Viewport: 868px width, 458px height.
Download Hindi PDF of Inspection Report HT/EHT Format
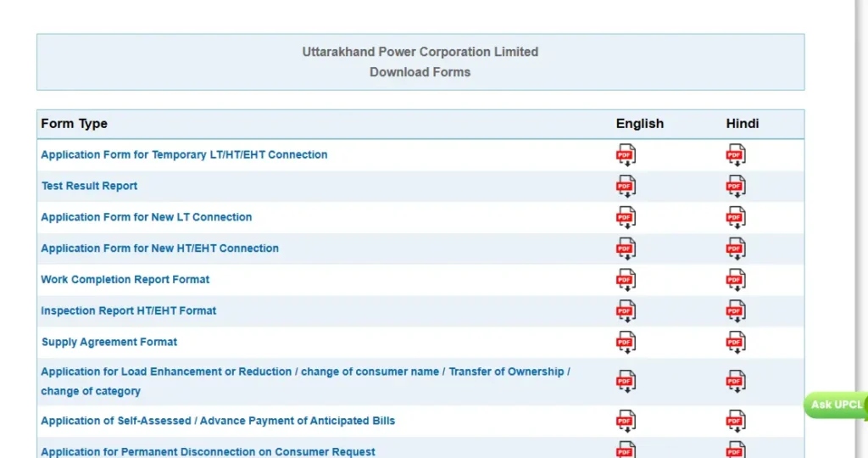(736, 310)
